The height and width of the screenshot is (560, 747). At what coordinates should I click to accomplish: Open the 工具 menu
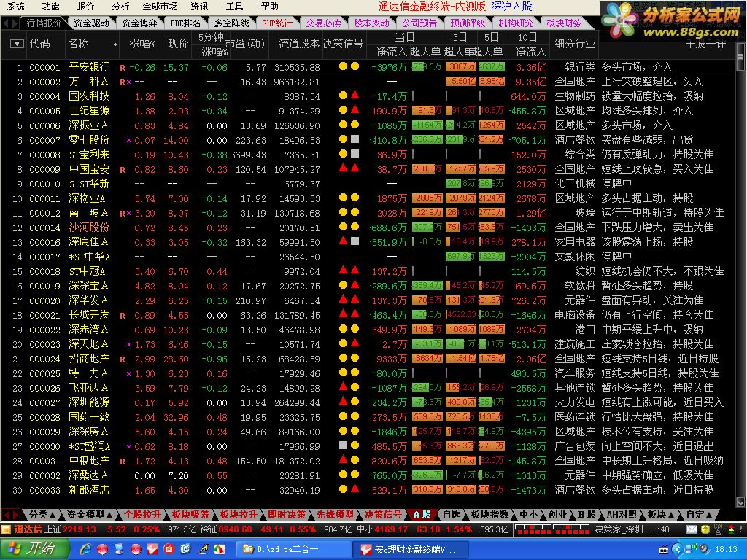tap(234, 7)
